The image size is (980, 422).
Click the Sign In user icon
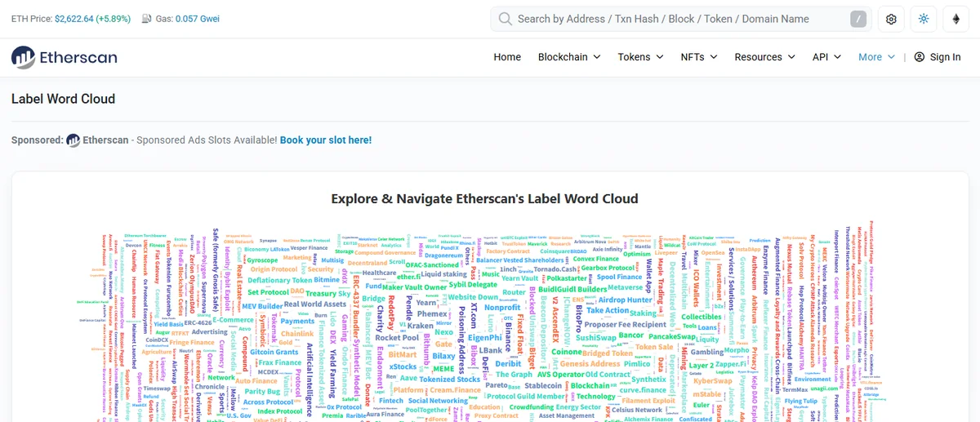920,57
